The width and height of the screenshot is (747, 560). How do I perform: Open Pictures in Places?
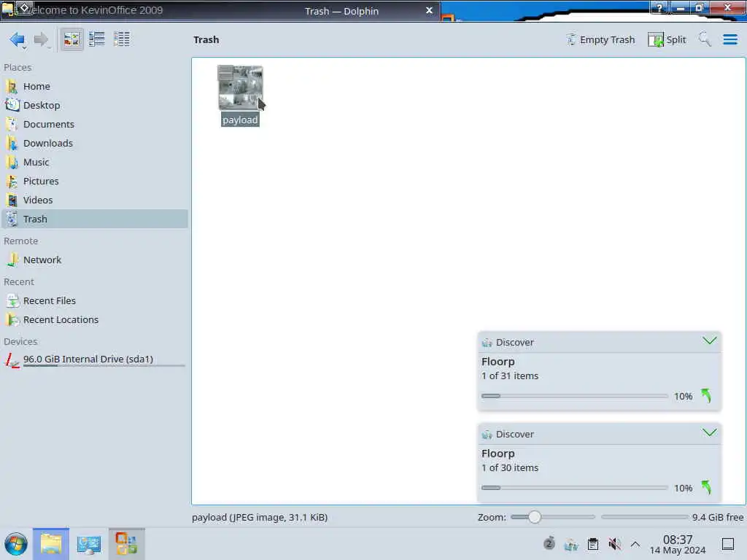[94, 182]
